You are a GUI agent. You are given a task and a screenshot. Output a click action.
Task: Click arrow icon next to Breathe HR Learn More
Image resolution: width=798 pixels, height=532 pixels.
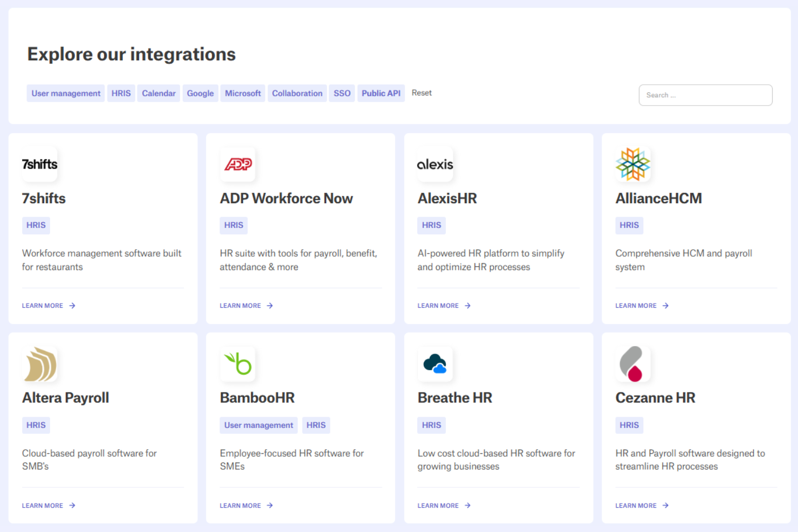pos(468,506)
